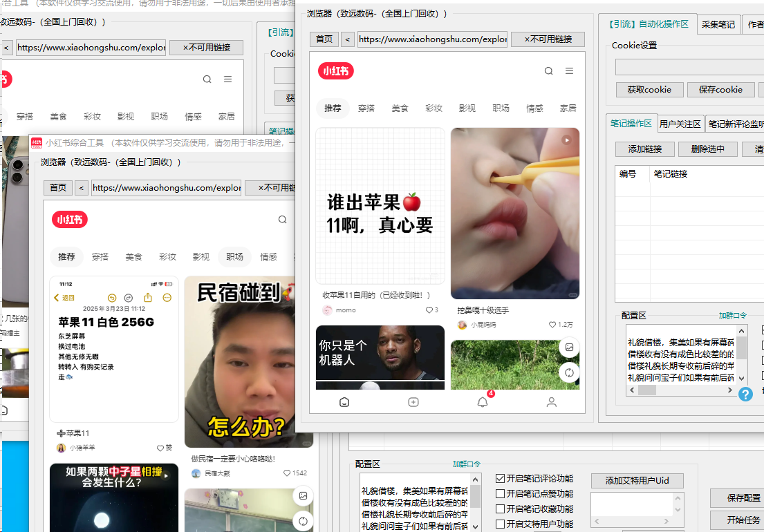
Task: Uncheck 开启笔记评论功能
Action: (500, 479)
